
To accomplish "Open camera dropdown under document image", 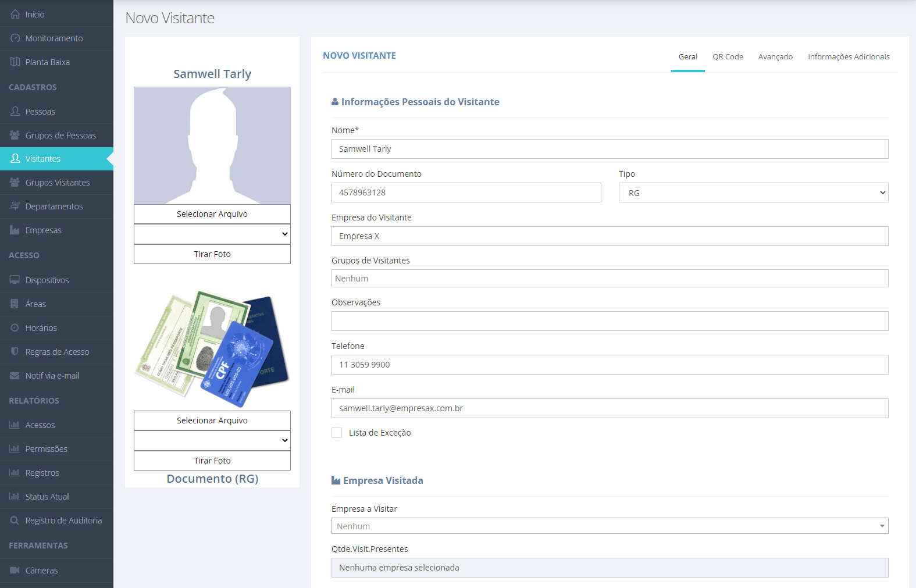I will tap(212, 440).
